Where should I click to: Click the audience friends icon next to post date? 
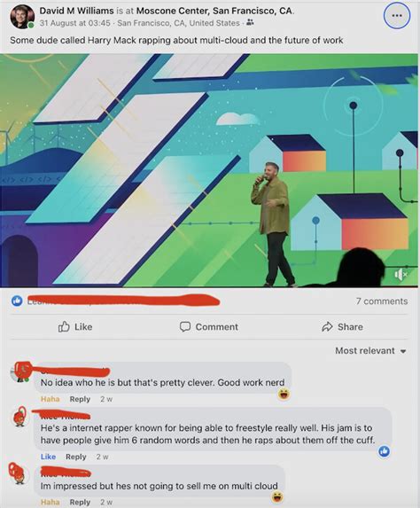(x=250, y=23)
